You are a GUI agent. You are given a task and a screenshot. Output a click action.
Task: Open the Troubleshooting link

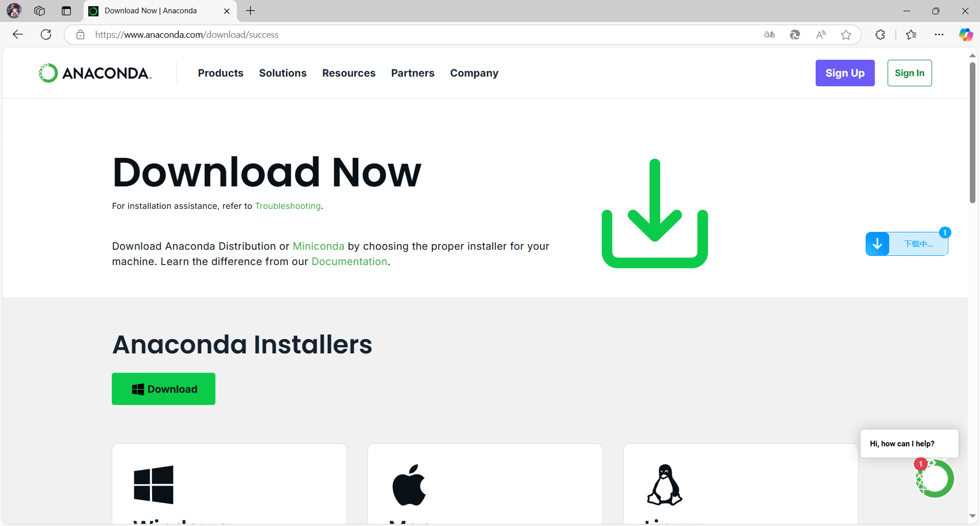pyautogui.click(x=288, y=206)
